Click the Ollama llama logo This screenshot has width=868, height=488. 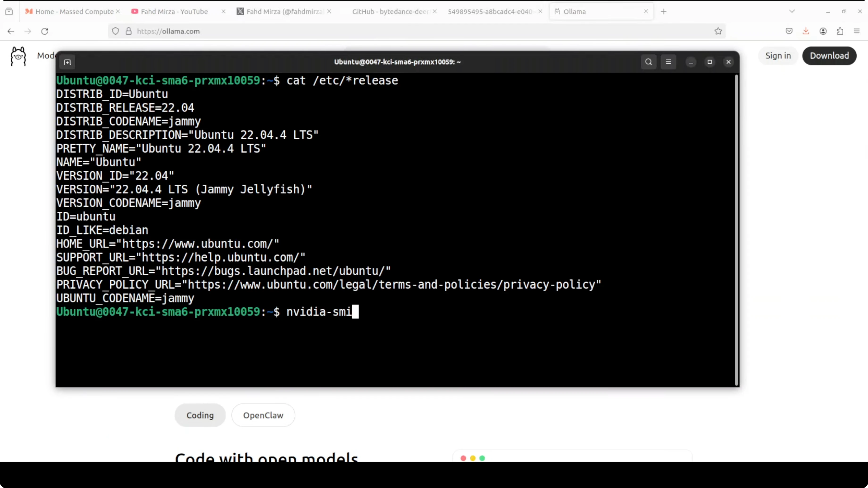click(18, 56)
